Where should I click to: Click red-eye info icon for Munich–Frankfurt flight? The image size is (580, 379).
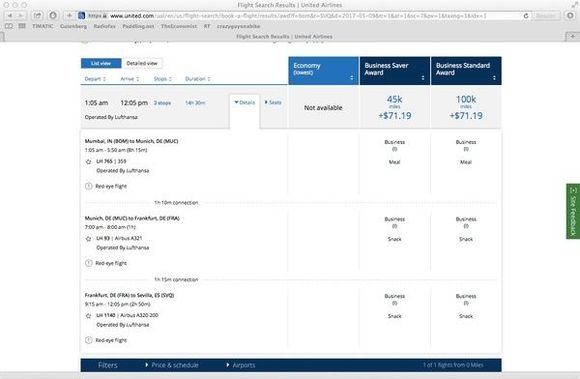pyautogui.click(x=88, y=263)
